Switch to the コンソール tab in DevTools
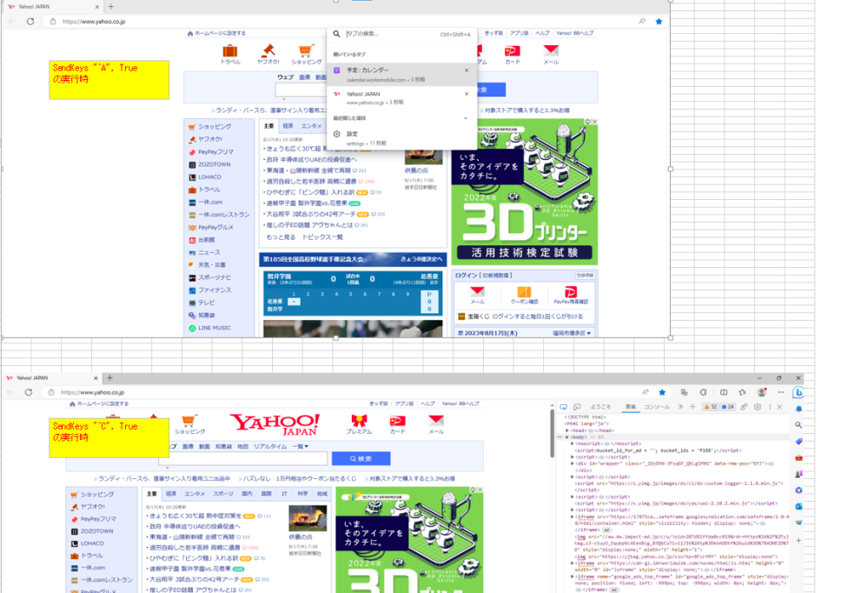 coord(656,406)
